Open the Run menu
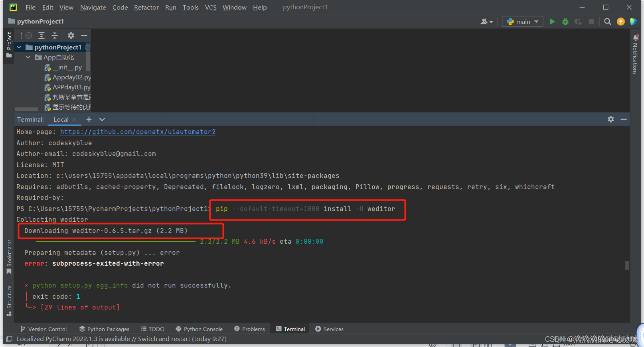 click(171, 7)
